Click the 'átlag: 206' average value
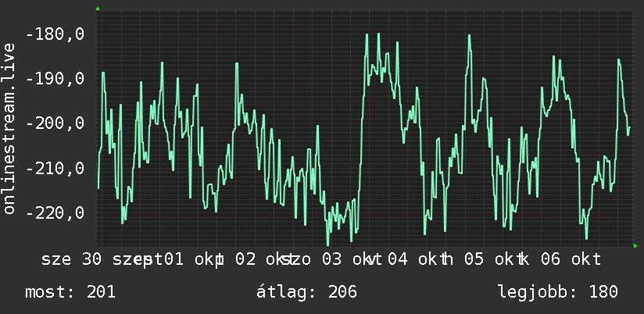Viewport: 644px width, 314px height. coord(307,292)
